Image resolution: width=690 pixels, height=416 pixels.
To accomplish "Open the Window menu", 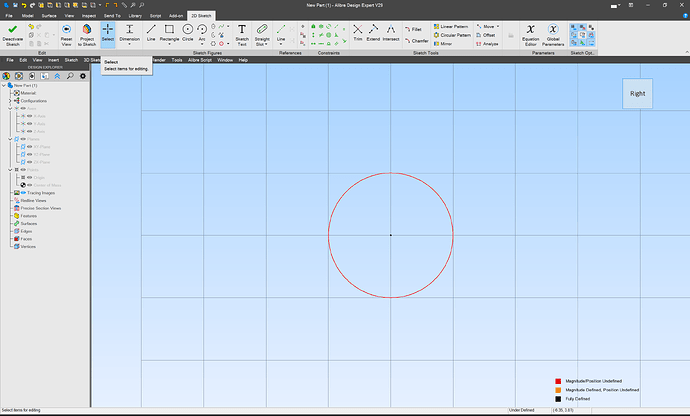I will click(224, 60).
